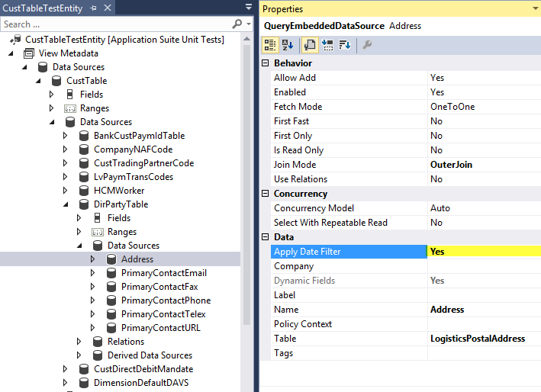The image size is (541, 392).
Task: Expand the Relations node under DirPartyTable
Action: click(x=79, y=342)
